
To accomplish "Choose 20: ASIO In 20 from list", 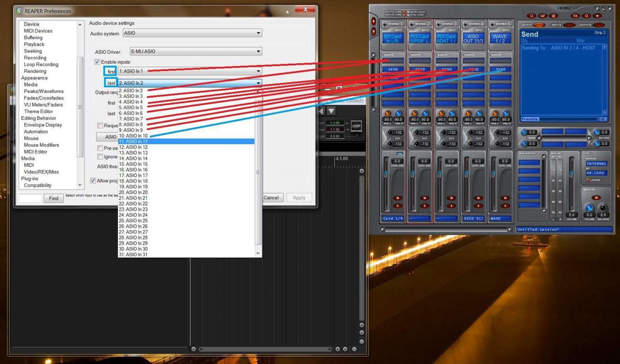I will tap(134, 193).
